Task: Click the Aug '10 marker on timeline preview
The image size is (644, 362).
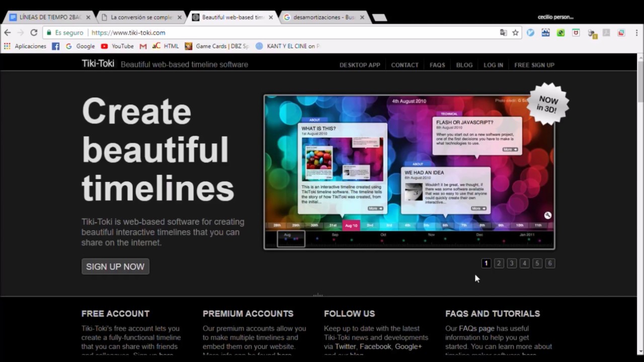Action: click(x=351, y=225)
